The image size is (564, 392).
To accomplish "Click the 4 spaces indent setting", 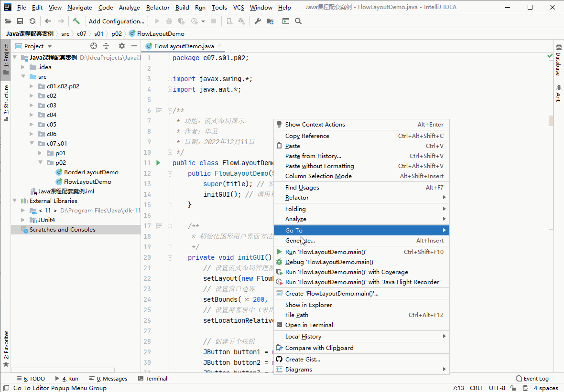I will (546, 388).
